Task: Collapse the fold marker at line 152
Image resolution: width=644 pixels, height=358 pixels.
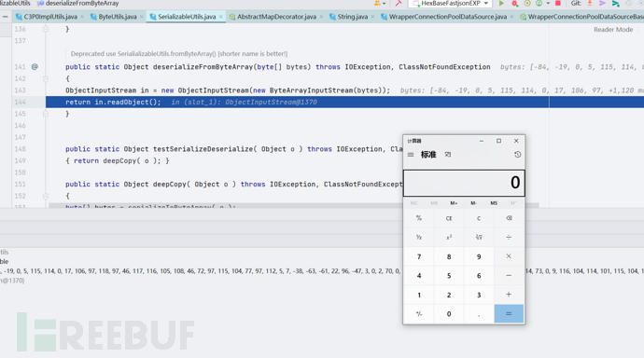Action: pyautogui.click(x=46, y=196)
